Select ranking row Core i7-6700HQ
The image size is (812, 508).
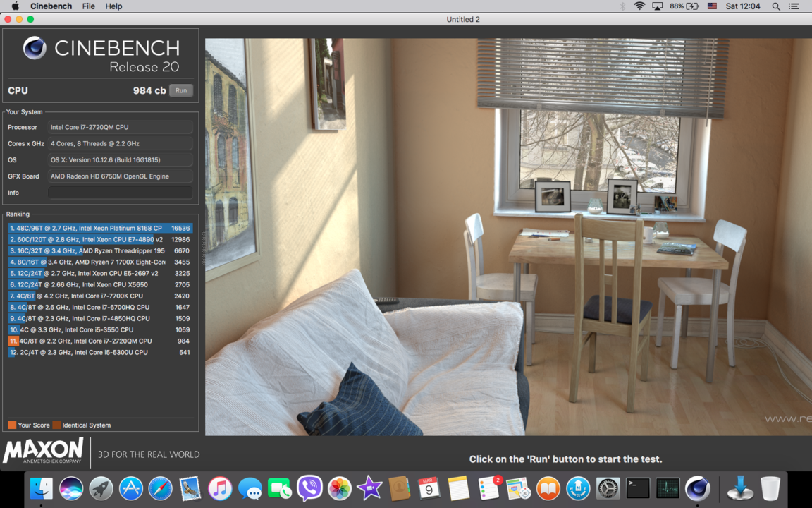(x=100, y=308)
